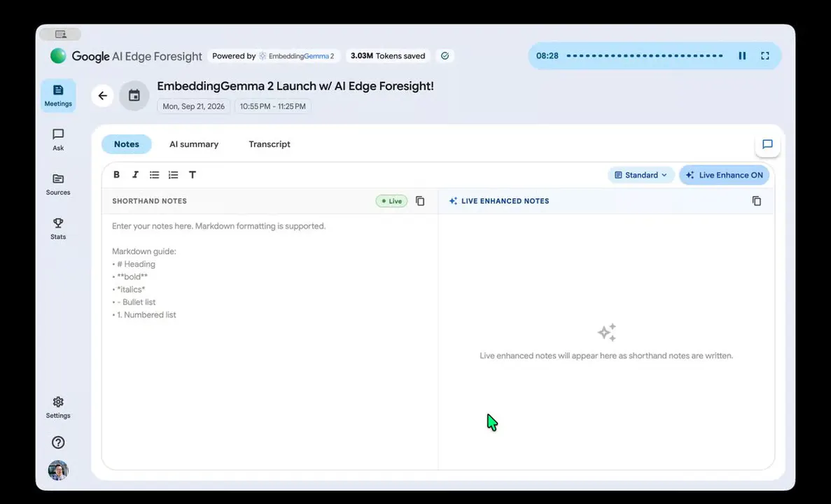Image resolution: width=831 pixels, height=504 pixels.
Task: Click the window toggle icon at top-left
Action: (x=61, y=34)
